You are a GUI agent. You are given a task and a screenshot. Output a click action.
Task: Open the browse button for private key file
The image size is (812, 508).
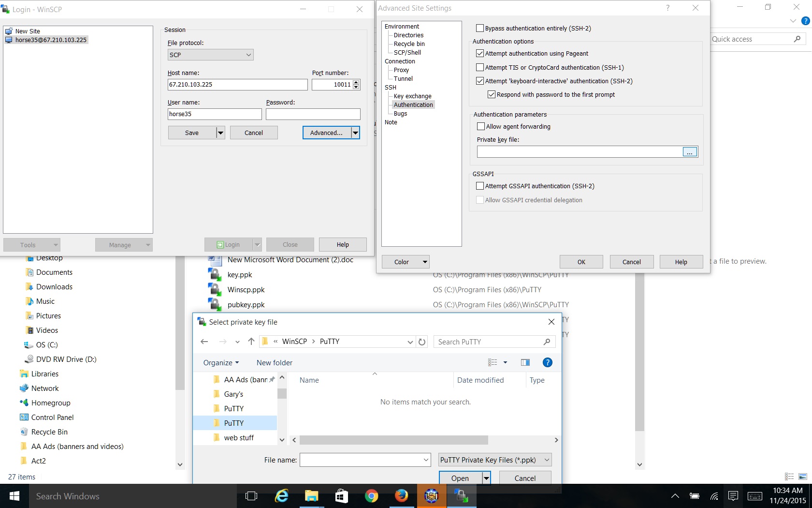pyautogui.click(x=689, y=151)
